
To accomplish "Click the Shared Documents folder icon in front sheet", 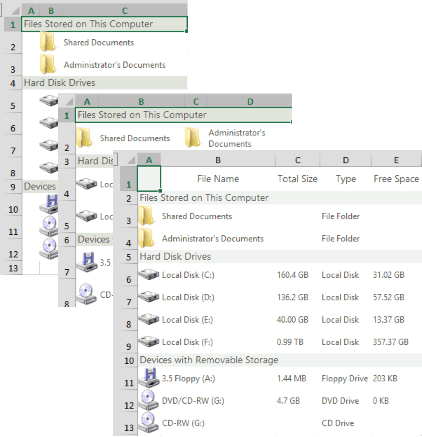I will click(x=147, y=216).
